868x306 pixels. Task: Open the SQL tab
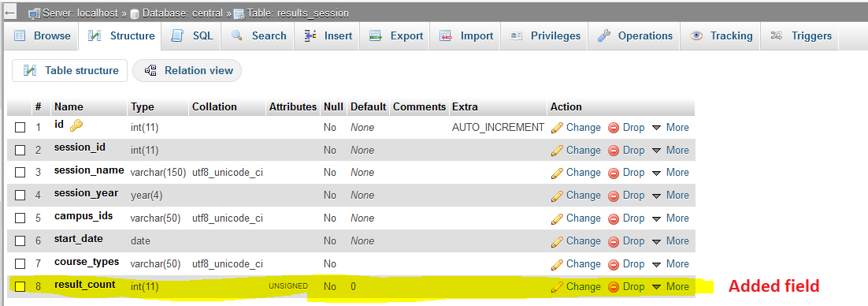coord(191,36)
